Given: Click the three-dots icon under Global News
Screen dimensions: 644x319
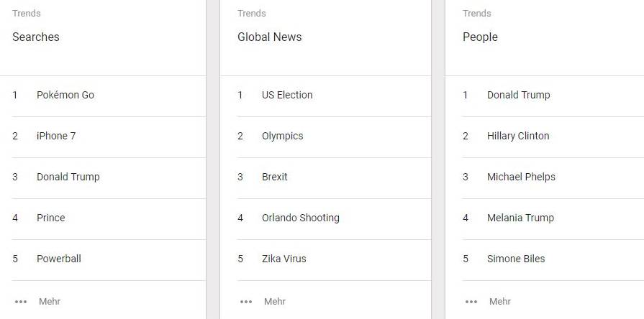Looking at the screenshot, I should (x=246, y=302).
